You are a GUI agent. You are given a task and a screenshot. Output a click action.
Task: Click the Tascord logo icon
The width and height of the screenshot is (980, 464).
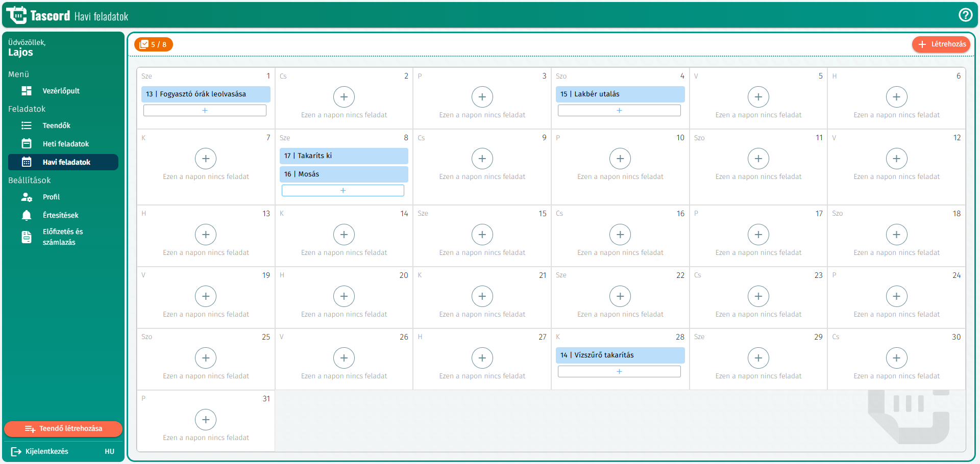click(16, 15)
